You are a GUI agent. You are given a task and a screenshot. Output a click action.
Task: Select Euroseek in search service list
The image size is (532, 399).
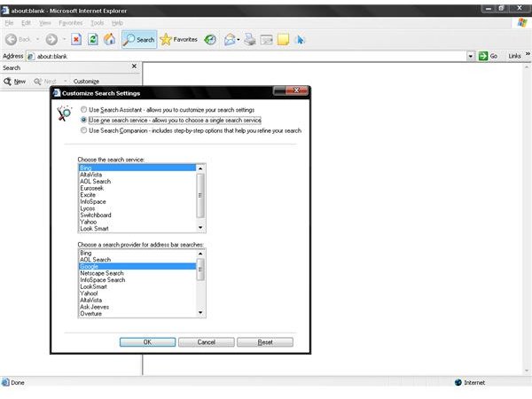click(x=137, y=188)
